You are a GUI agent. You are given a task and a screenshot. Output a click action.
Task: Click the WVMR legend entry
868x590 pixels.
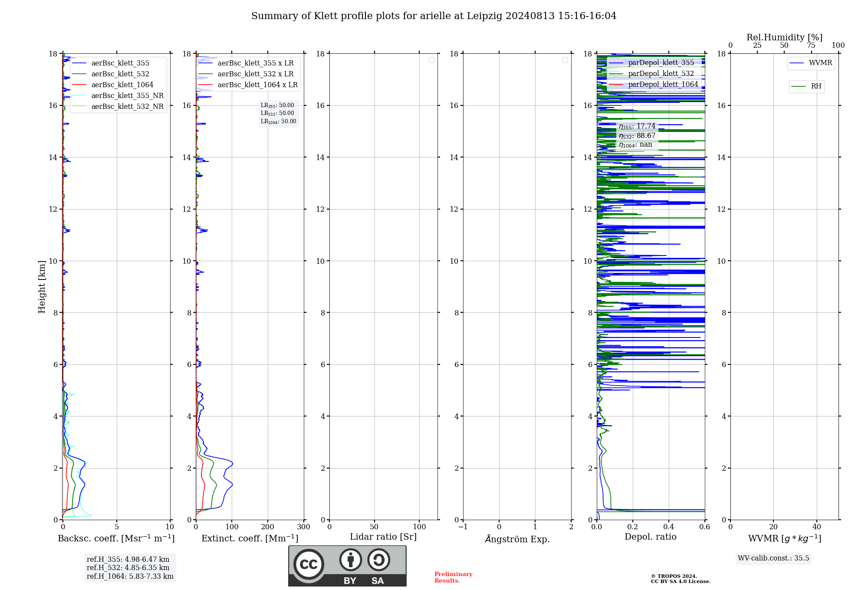point(811,63)
